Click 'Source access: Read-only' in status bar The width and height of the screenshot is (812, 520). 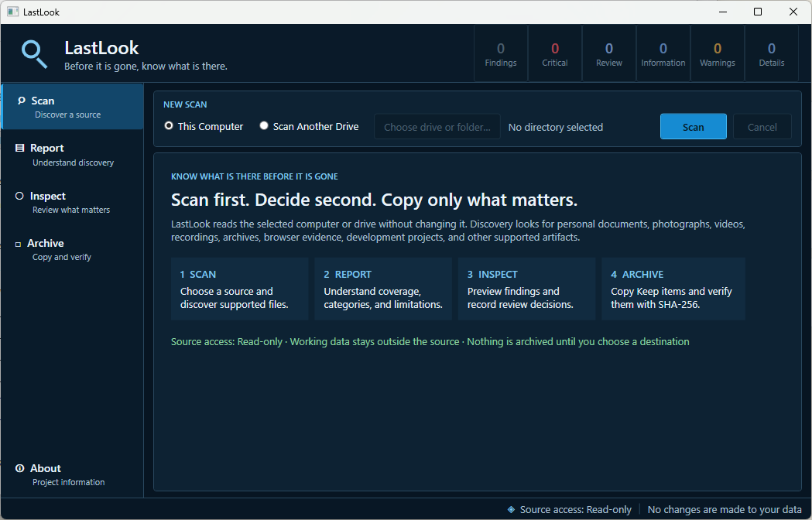click(575, 510)
